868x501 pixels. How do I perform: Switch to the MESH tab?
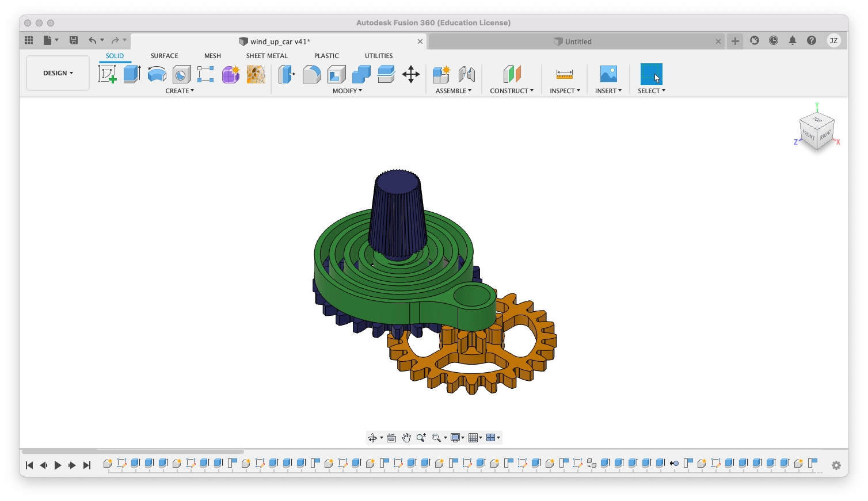pos(212,56)
